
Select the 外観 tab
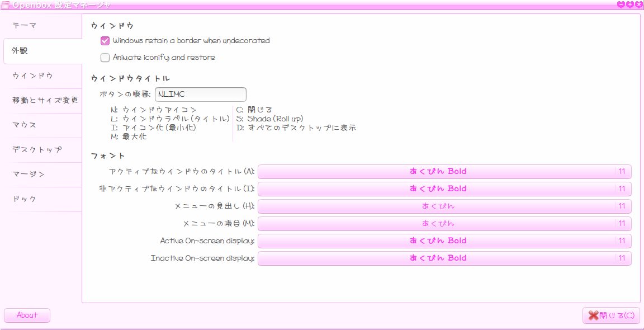(42, 51)
